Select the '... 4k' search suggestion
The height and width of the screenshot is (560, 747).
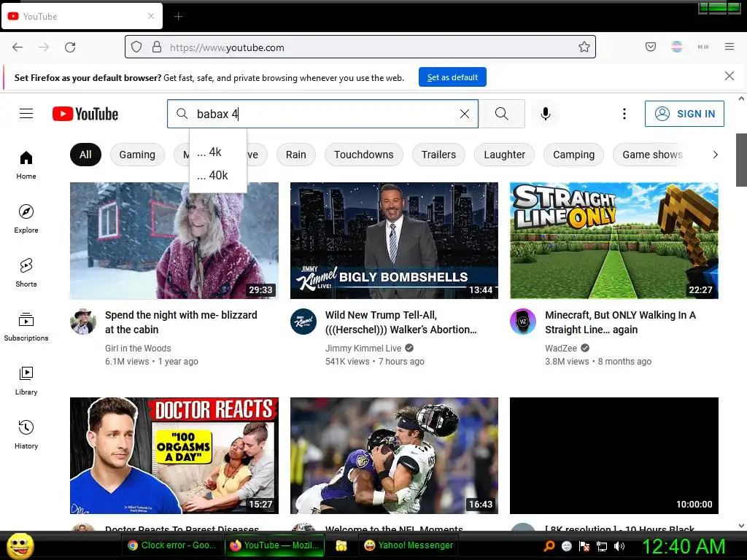(218, 152)
